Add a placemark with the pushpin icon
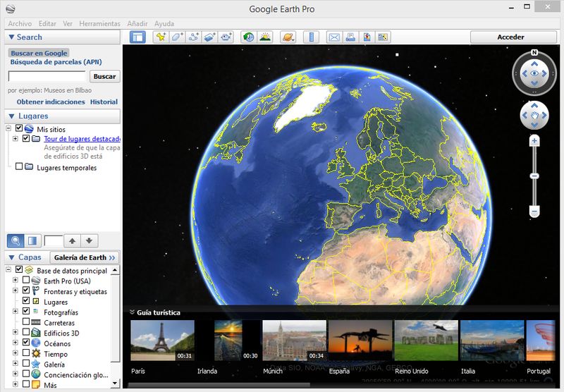This screenshot has height=392, width=564. 161,37
